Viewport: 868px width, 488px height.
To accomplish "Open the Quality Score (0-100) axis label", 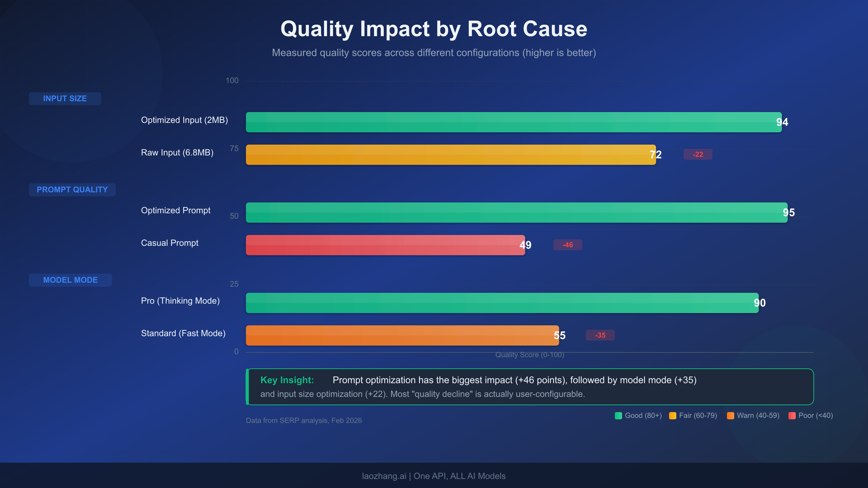I will pyautogui.click(x=529, y=355).
